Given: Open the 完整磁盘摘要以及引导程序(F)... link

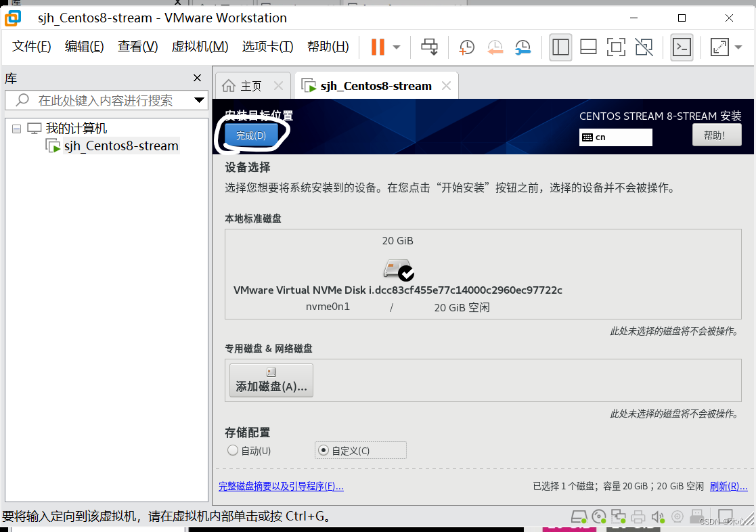Looking at the screenshot, I should 281,486.
